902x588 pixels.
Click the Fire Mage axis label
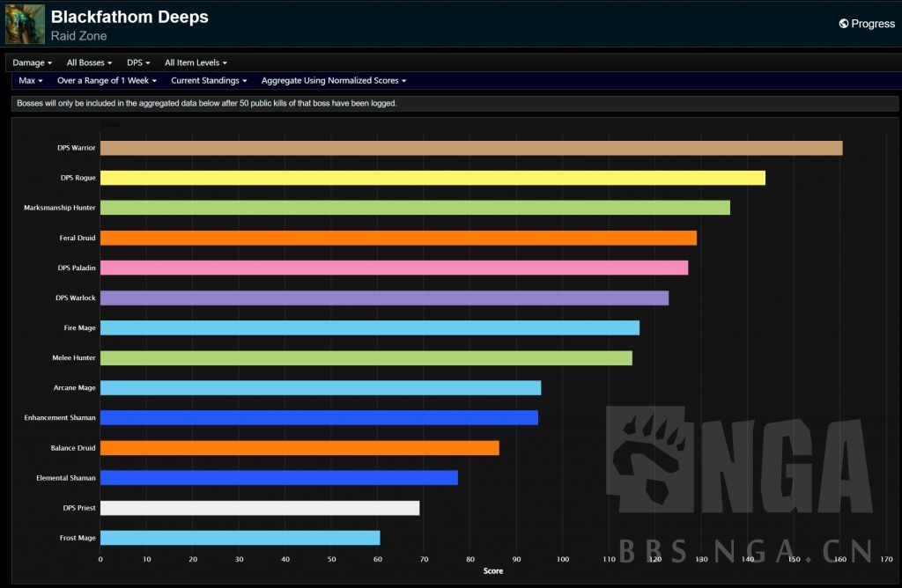[x=80, y=327]
